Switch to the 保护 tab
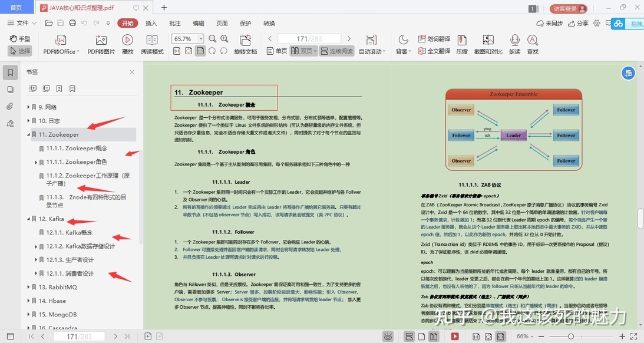 246,23
